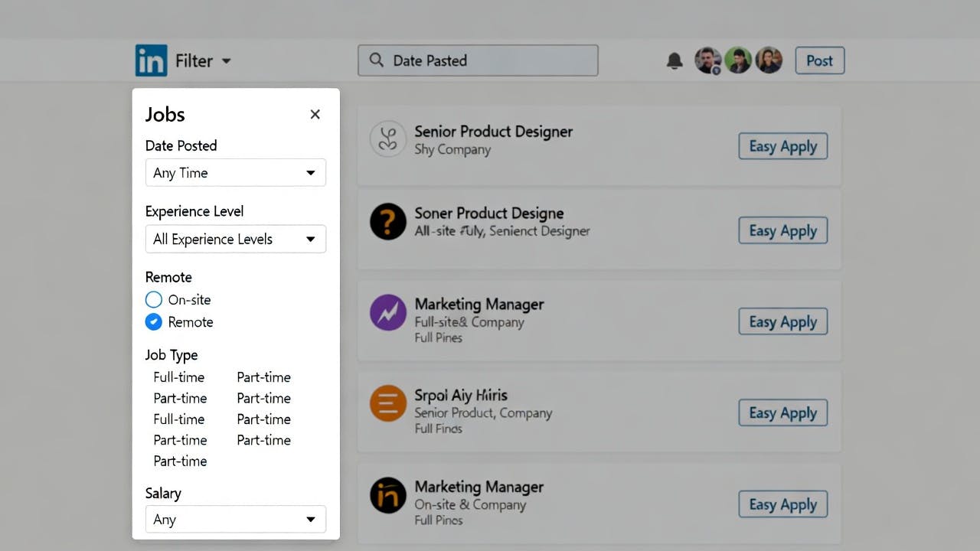The image size is (980, 551).
Task: Open the Date Posted dropdown
Action: tap(235, 172)
